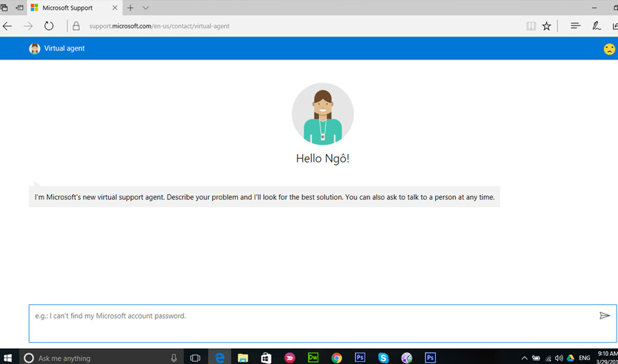This screenshot has height=364, width=618.
Task: Open Reading view book icon
Action: click(x=531, y=26)
